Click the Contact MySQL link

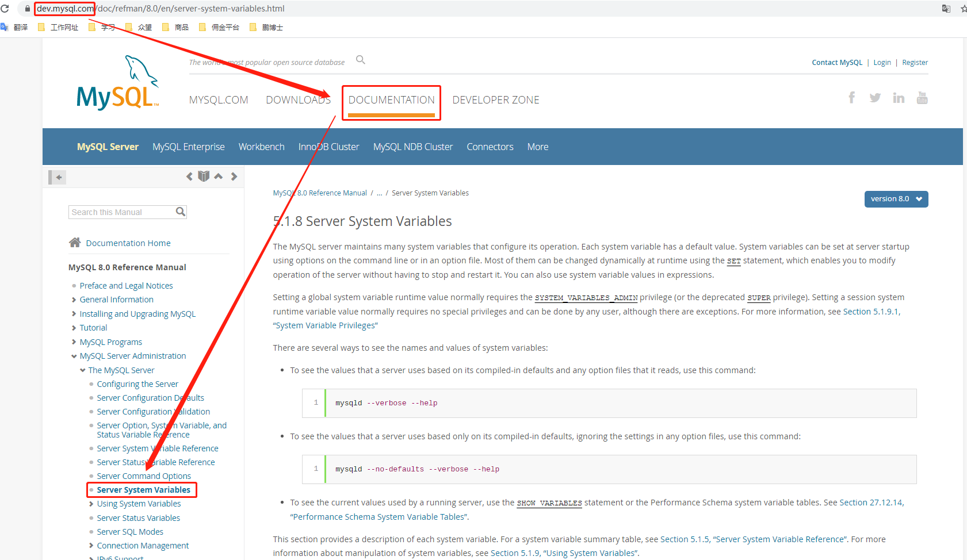point(837,63)
